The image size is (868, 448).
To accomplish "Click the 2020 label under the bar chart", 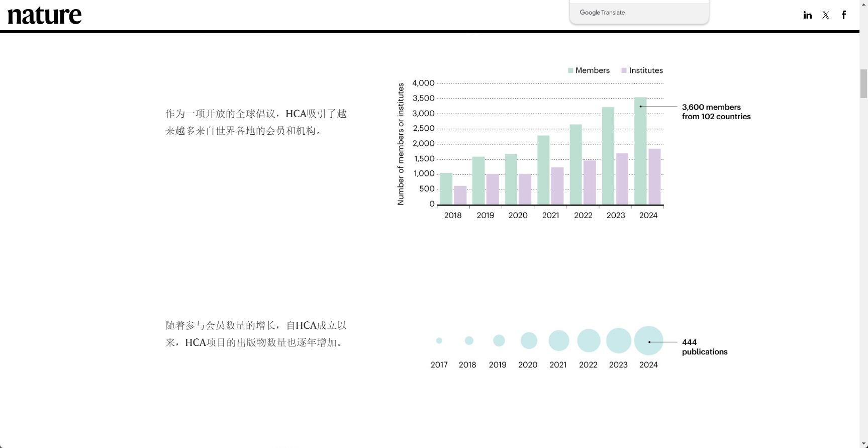I will tap(518, 215).
